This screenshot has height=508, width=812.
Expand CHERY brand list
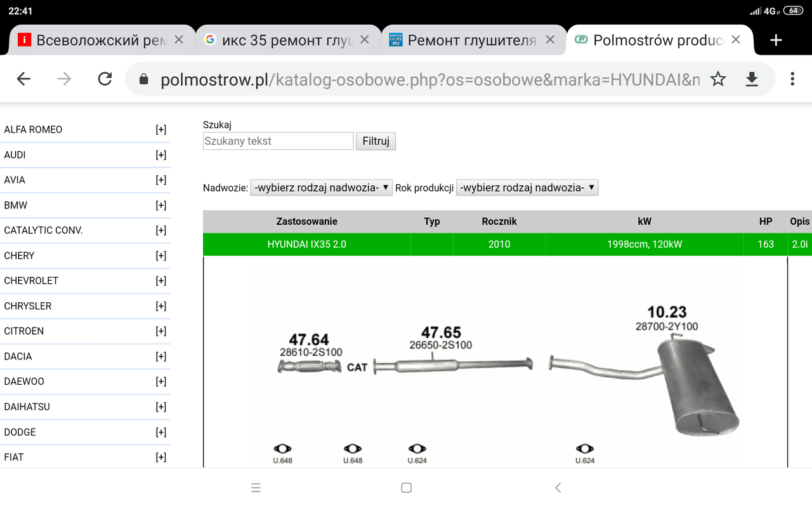pyautogui.click(x=161, y=255)
